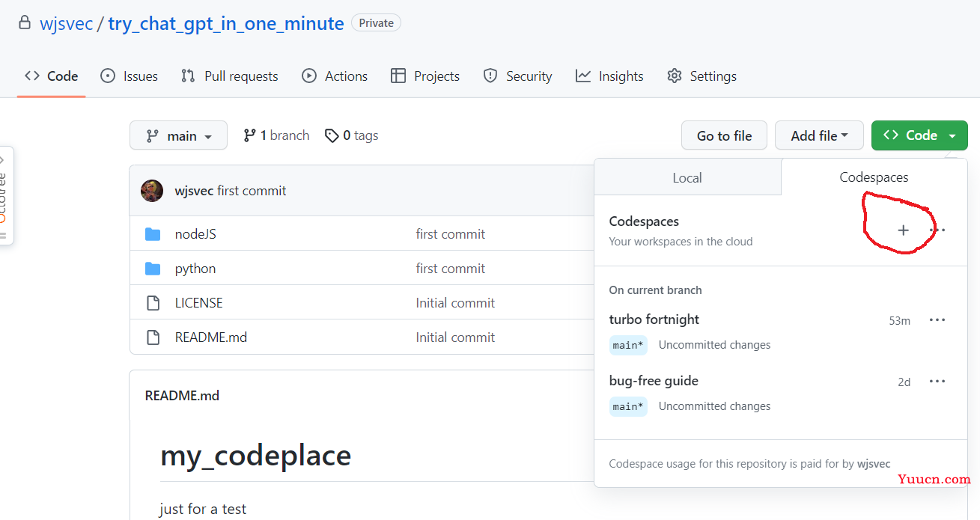
Task: Open the latest first commit message link
Action: [252, 191]
